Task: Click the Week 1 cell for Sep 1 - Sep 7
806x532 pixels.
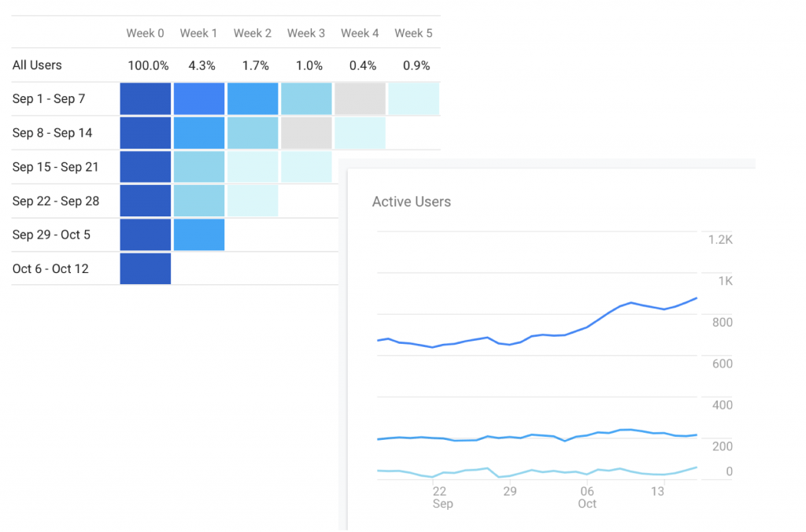Action: tap(199, 99)
